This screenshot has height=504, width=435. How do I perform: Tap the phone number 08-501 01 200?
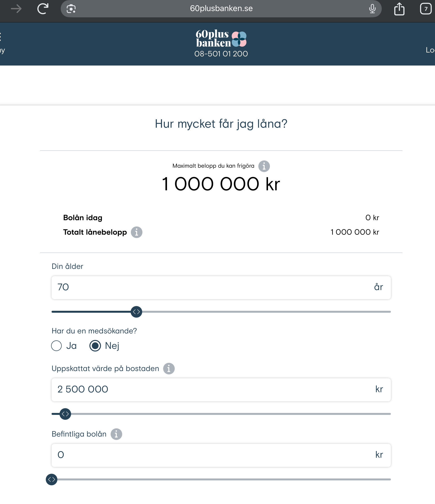(x=221, y=54)
